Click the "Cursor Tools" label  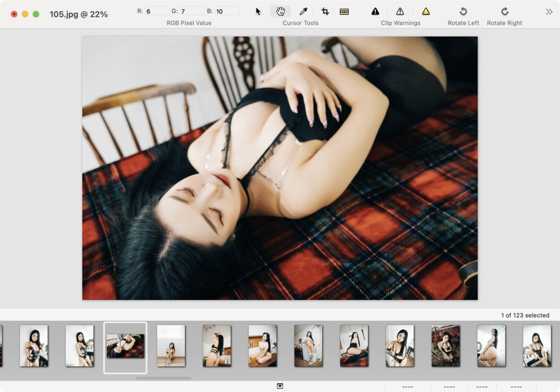301,23
